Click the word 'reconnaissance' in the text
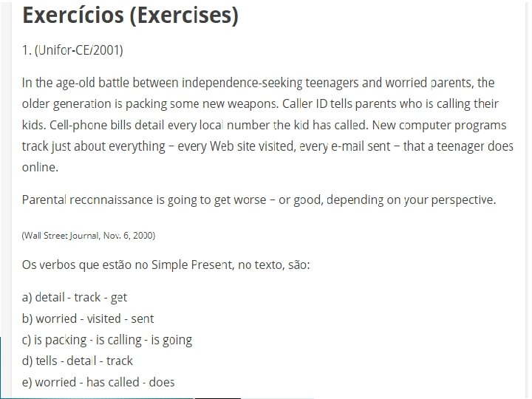This screenshot has width=532, height=399. pyautogui.click(x=112, y=199)
